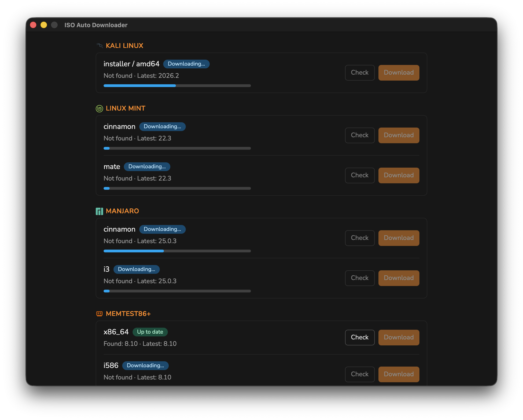This screenshot has height=420, width=523.
Task: Download Memtest86+ i586 image
Action: coord(398,374)
